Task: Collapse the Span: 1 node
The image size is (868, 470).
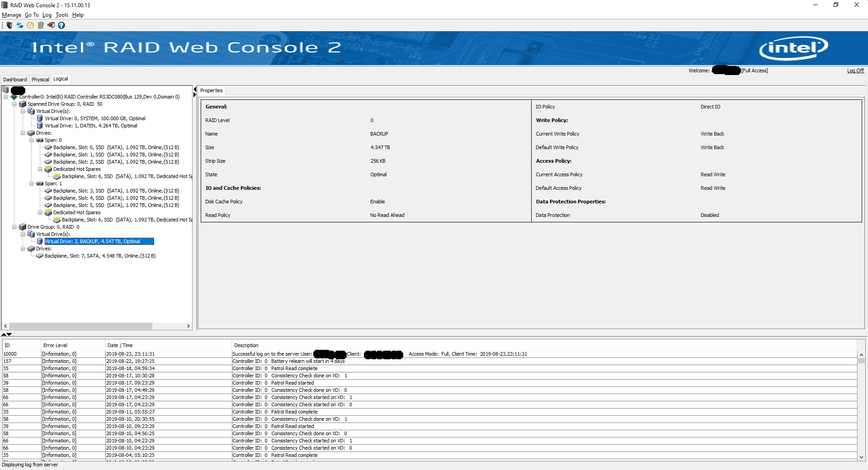Action: click(x=31, y=183)
